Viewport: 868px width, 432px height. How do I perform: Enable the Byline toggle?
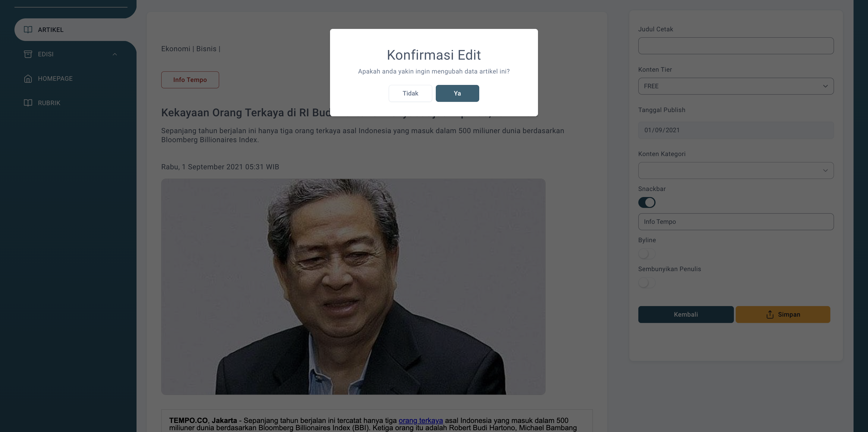(x=646, y=254)
